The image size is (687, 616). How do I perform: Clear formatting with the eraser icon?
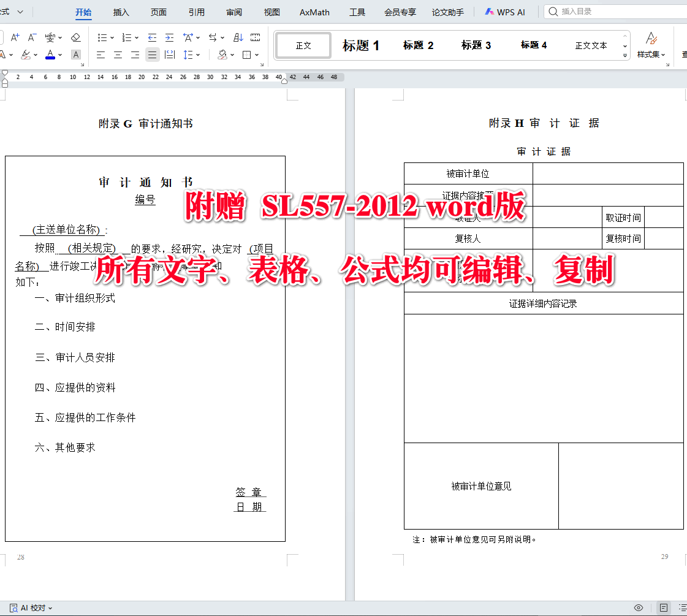coord(76,37)
